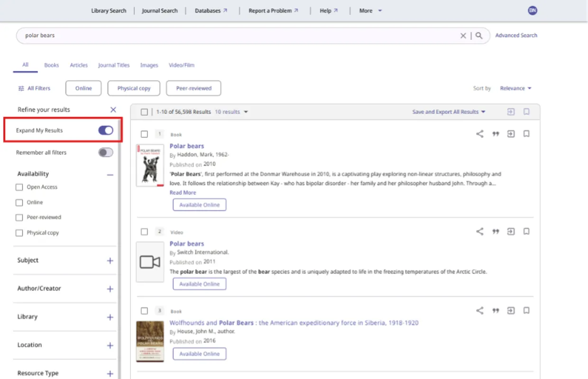The image size is (588, 379).
Task: Turn off Expand My Results toggle
Action: (106, 130)
